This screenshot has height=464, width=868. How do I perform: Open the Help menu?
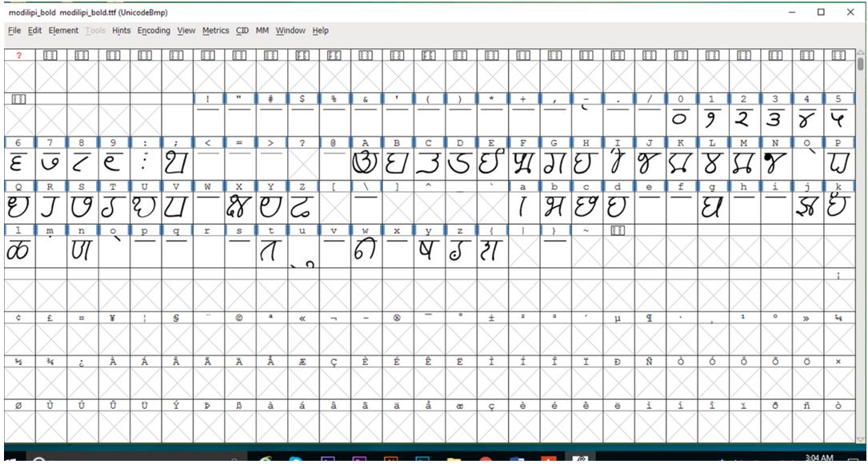[320, 30]
